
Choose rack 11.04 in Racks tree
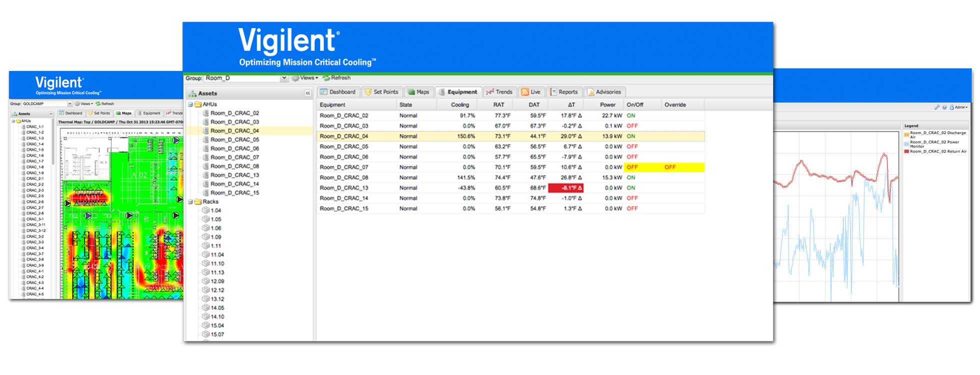(217, 255)
